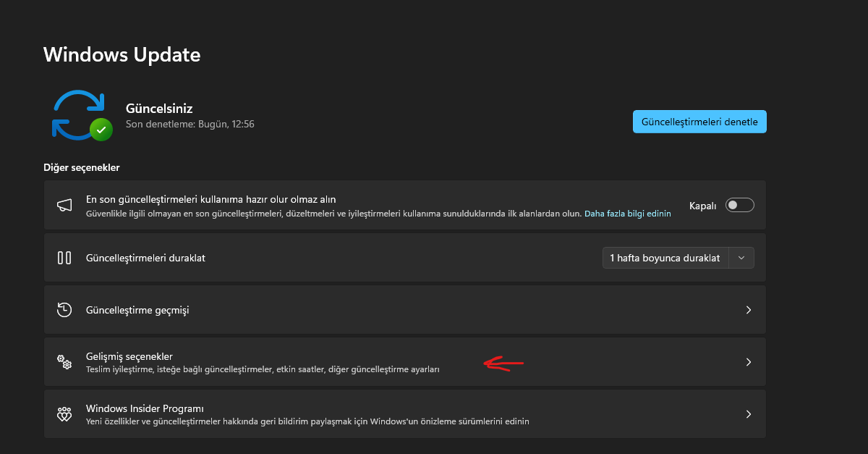Pause updates with 1 hafta boyunca duraklat

[x=665, y=258]
